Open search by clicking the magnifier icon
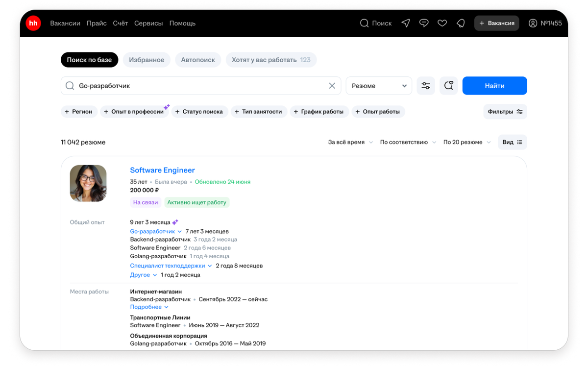This screenshot has width=588, height=366. [x=364, y=23]
